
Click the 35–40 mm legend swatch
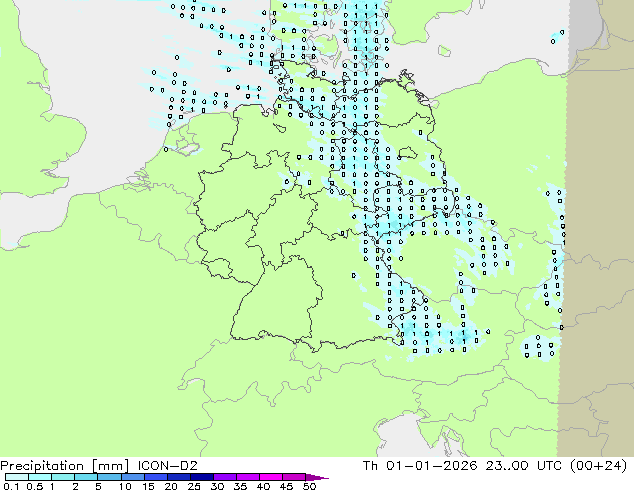[247, 477]
